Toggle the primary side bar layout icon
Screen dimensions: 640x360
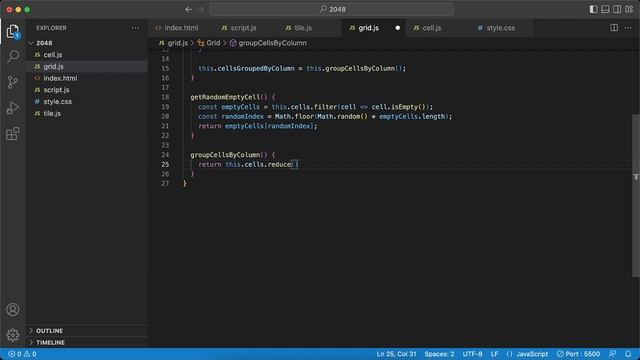[593, 9]
